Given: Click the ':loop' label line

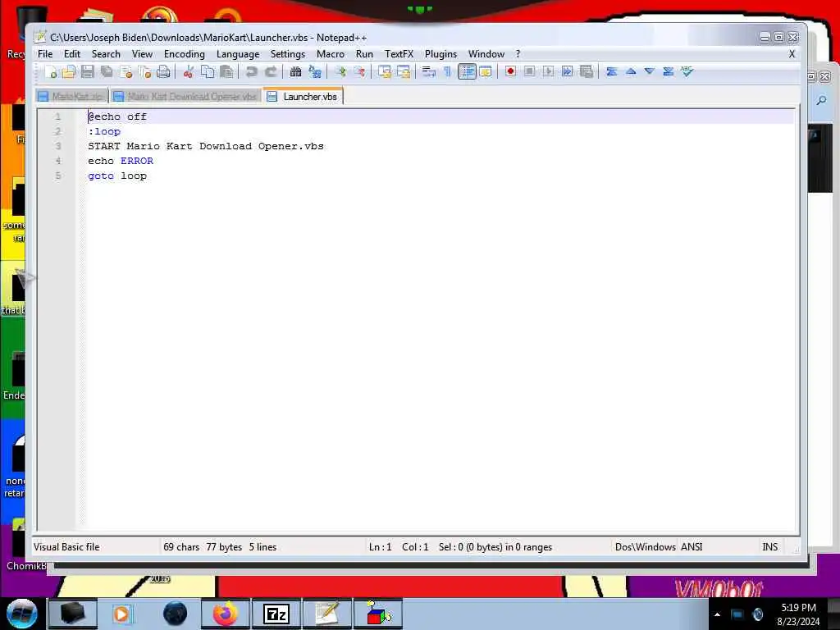Looking at the screenshot, I should click(x=104, y=131).
